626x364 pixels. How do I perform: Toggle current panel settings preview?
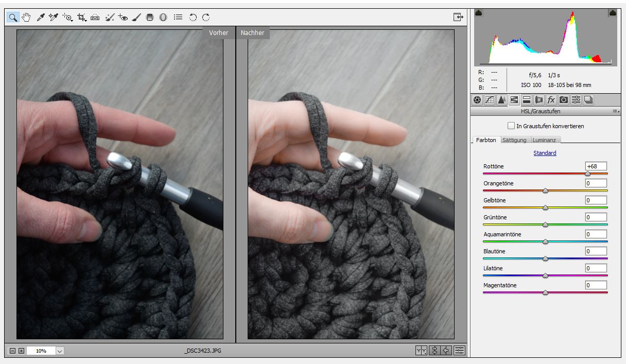point(460,351)
